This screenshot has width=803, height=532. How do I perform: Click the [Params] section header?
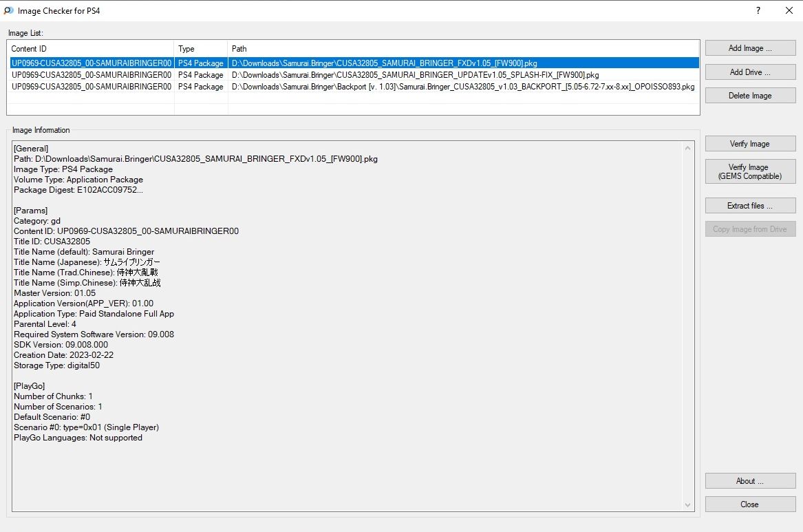click(x=31, y=211)
